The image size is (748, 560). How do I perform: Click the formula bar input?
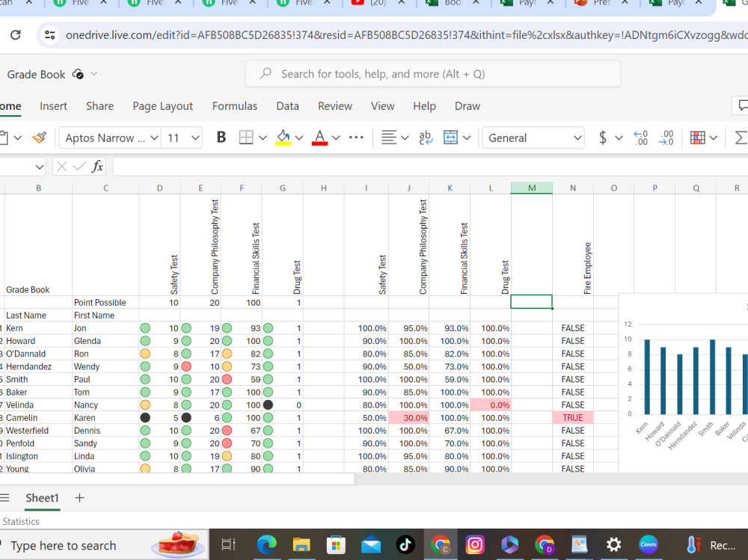pyautogui.click(x=430, y=167)
